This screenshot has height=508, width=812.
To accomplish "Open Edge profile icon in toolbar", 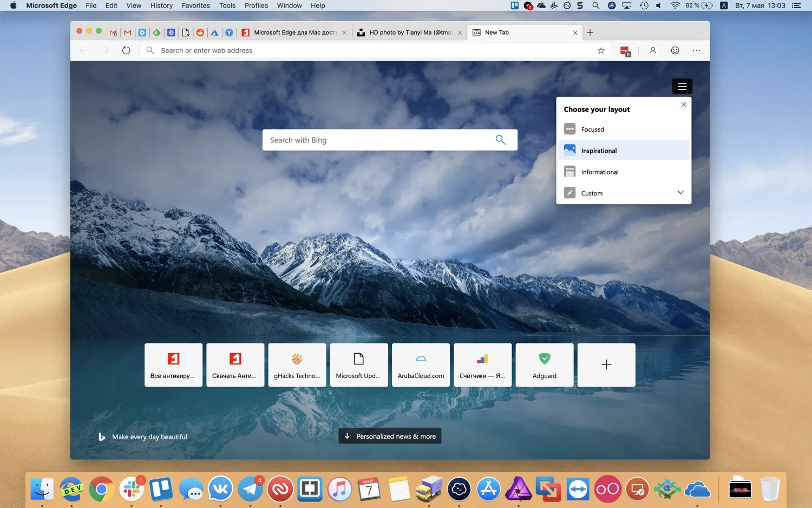I will 652,50.
